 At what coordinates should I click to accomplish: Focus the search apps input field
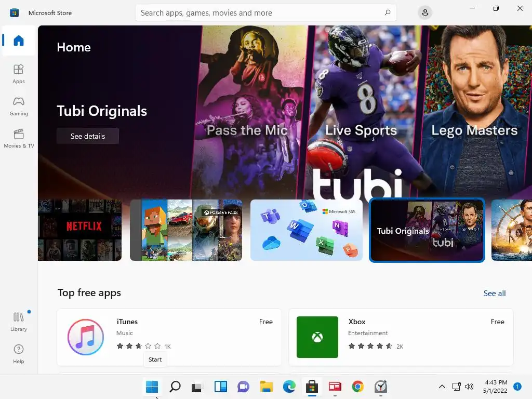coord(265,13)
